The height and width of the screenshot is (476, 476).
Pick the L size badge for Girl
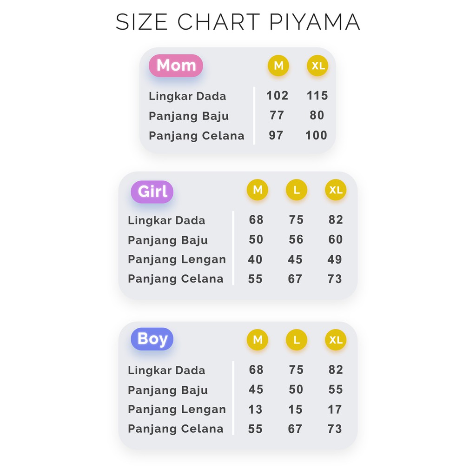(x=297, y=190)
